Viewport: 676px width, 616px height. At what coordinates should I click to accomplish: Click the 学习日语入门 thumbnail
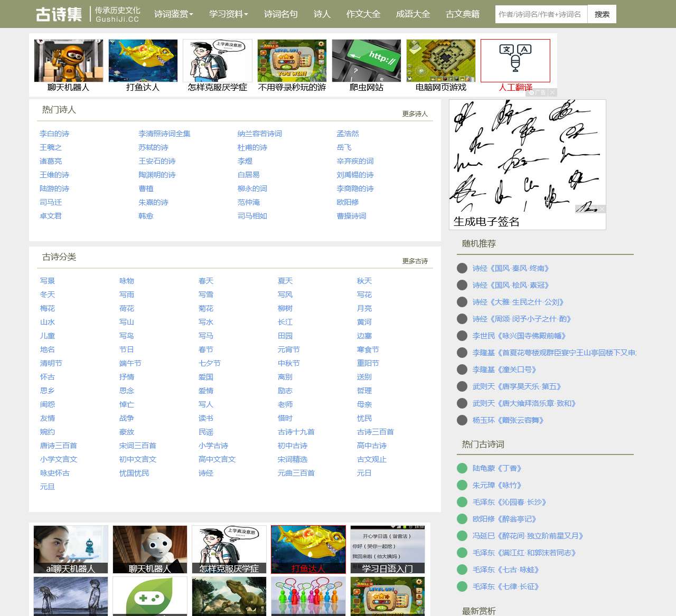click(x=388, y=549)
